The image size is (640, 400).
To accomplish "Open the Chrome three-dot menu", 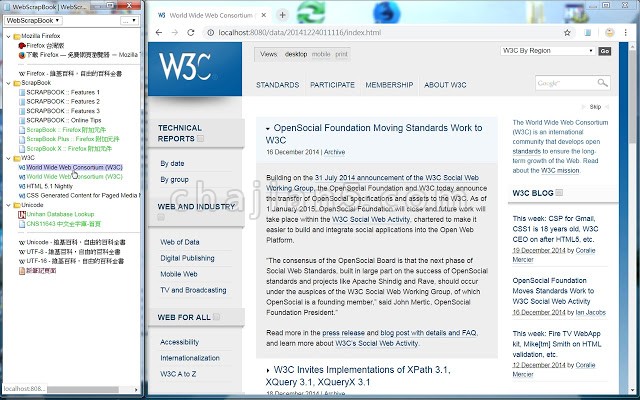I will (626, 33).
